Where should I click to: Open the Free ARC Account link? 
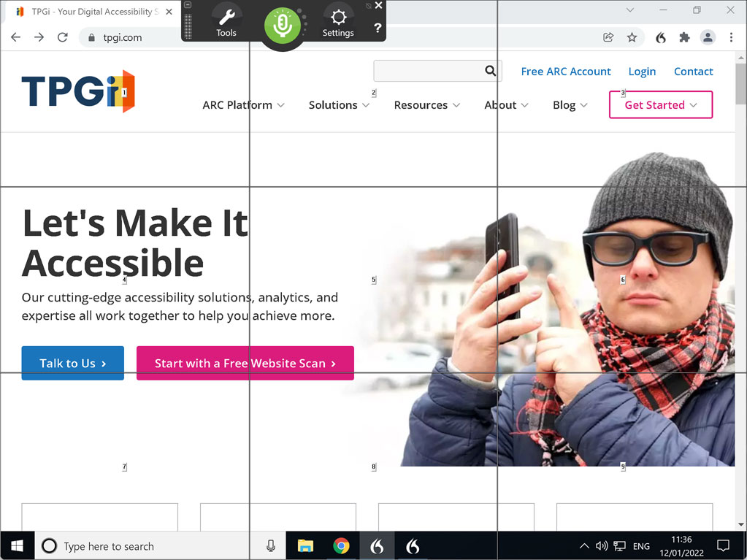(565, 71)
